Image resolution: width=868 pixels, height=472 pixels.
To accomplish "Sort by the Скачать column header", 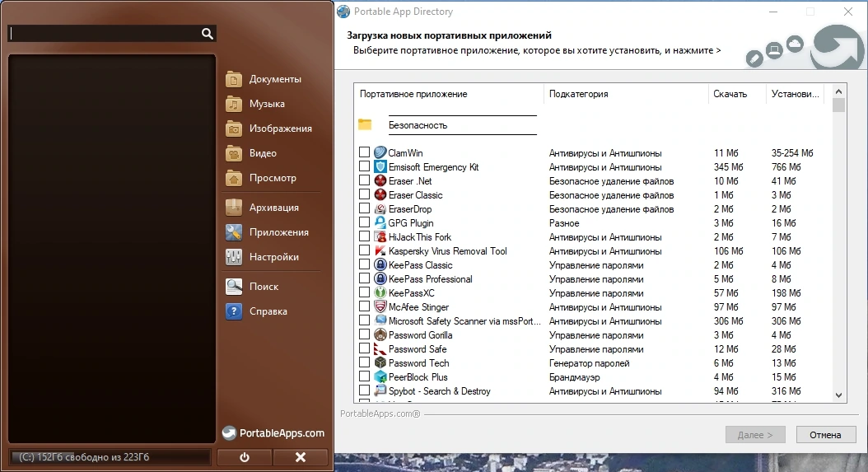I will pyautogui.click(x=737, y=94).
